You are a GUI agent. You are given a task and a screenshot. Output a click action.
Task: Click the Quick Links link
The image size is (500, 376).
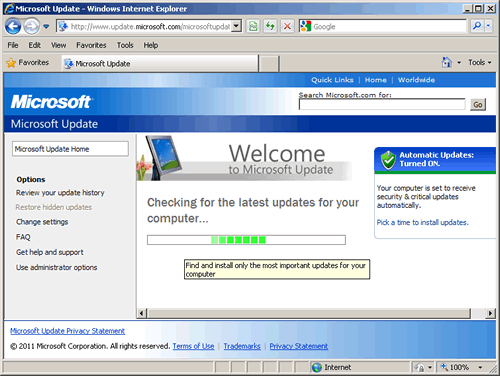pyautogui.click(x=332, y=80)
